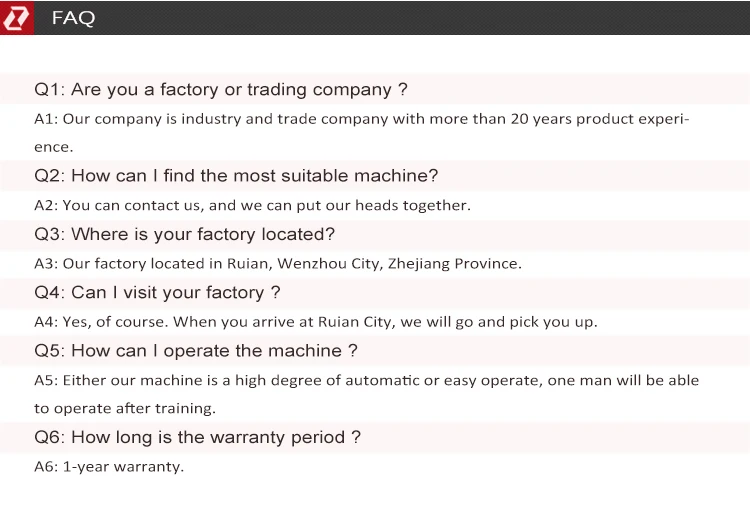This screenshot has width=750, height=509.
Task: Expand Q1 about factory or trading company
Action: click(x=221, y=89)
